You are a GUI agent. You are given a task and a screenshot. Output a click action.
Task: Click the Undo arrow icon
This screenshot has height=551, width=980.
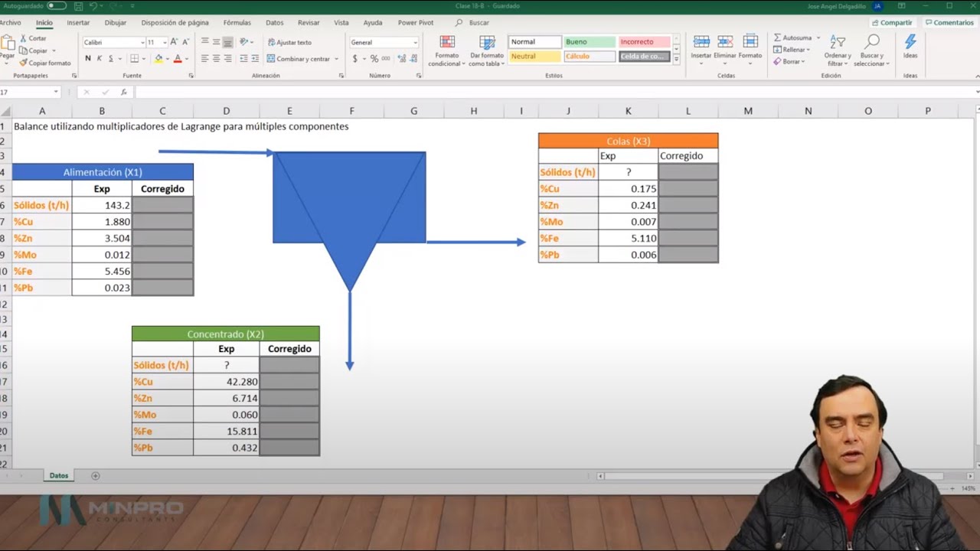pos(93,6)
